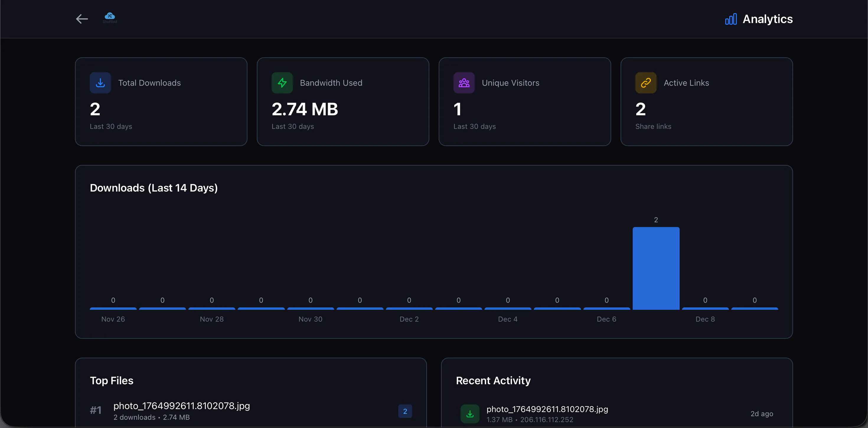868x428 pixels.
Task: Click the Bandwidth Used lightning icon
Action: pyautogui.click(x=282, y=83)
